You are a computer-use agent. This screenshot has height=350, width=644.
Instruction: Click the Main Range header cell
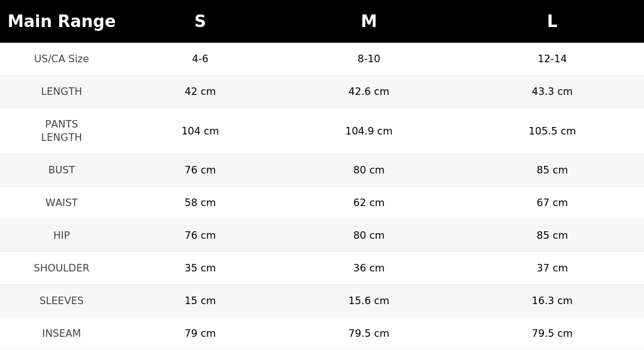[62, 21]
